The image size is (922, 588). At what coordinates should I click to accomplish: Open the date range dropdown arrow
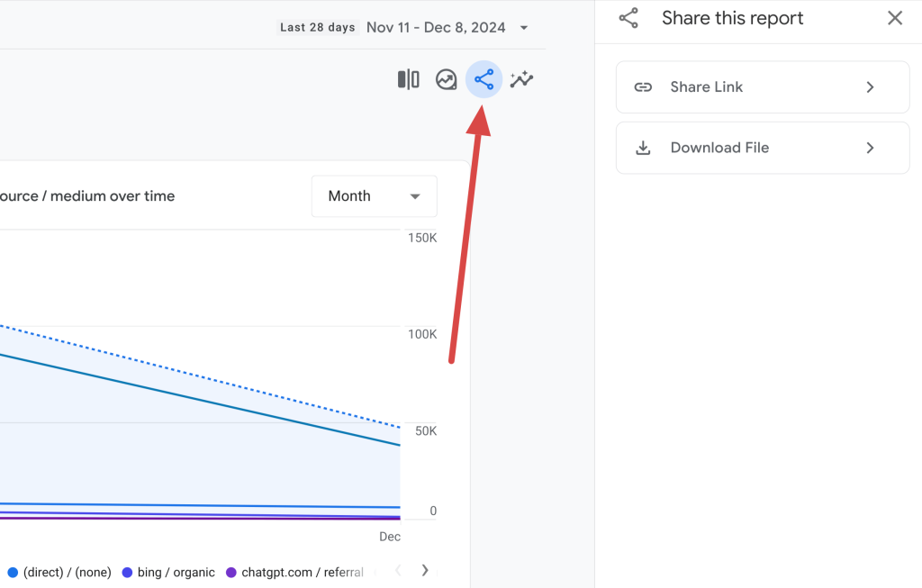pyautogui.click(x=524, y=28)
